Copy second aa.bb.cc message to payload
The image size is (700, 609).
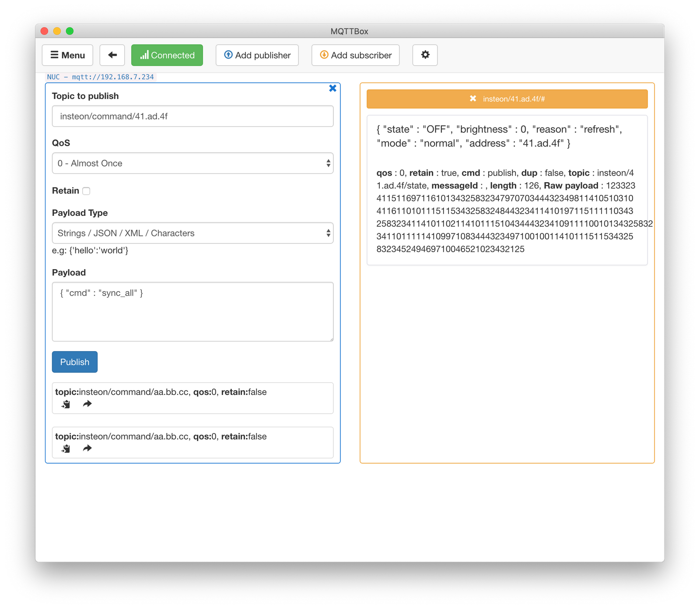click(x=66, y=448)
